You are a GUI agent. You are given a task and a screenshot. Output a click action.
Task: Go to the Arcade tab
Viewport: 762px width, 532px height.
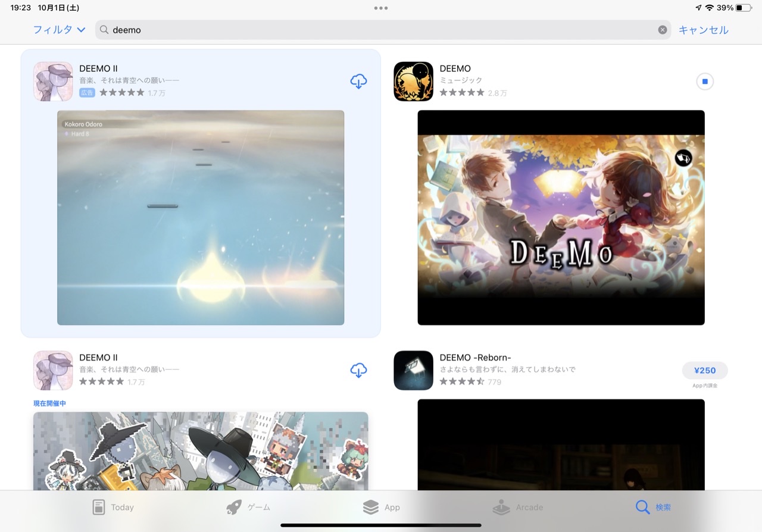[518, 507]
